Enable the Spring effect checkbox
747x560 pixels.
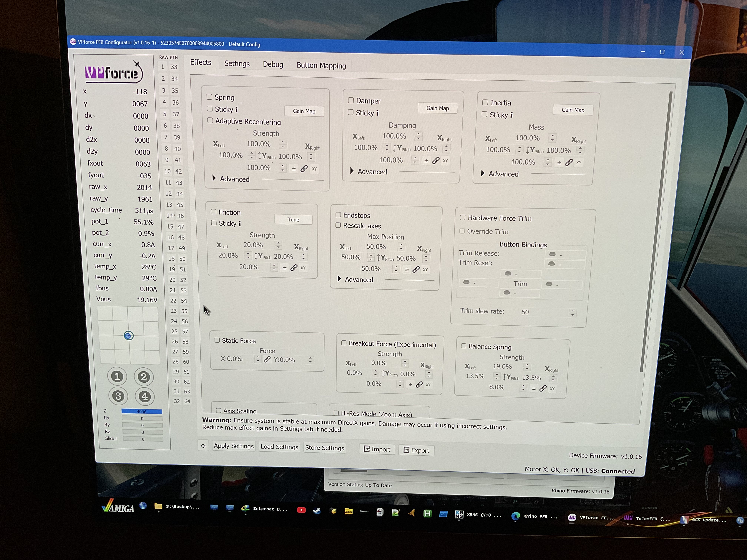[209, 97]
